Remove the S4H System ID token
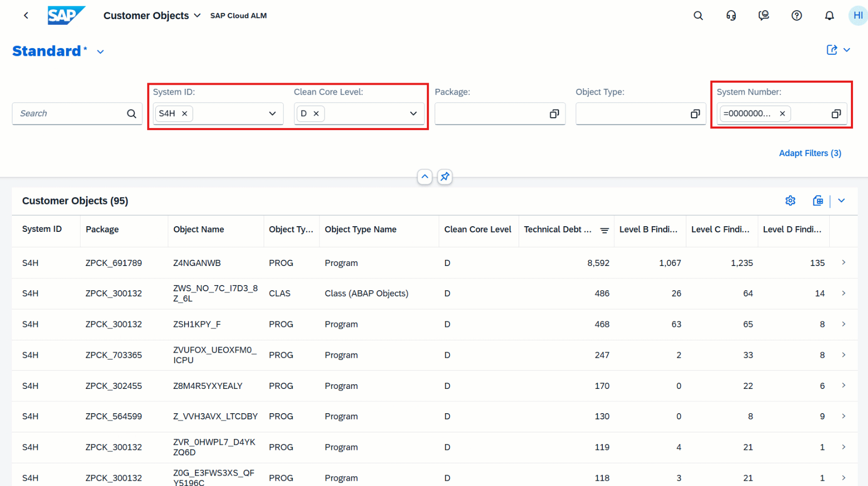The height and width of the screenshot is (486, 868). pyautogui.click(x=185, y=114)
